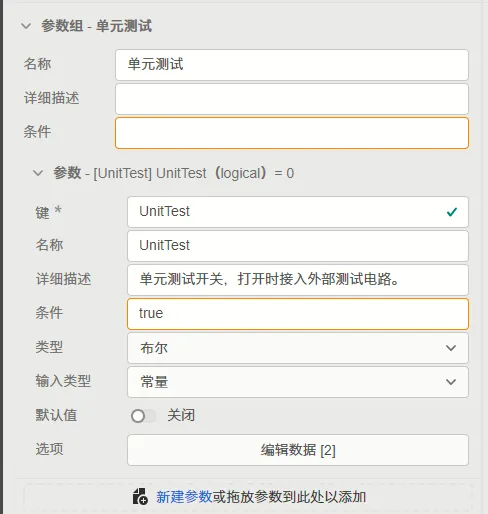Click the 关闭 label beside the switch
488x514 pixels.
click(x=181, y=415)
